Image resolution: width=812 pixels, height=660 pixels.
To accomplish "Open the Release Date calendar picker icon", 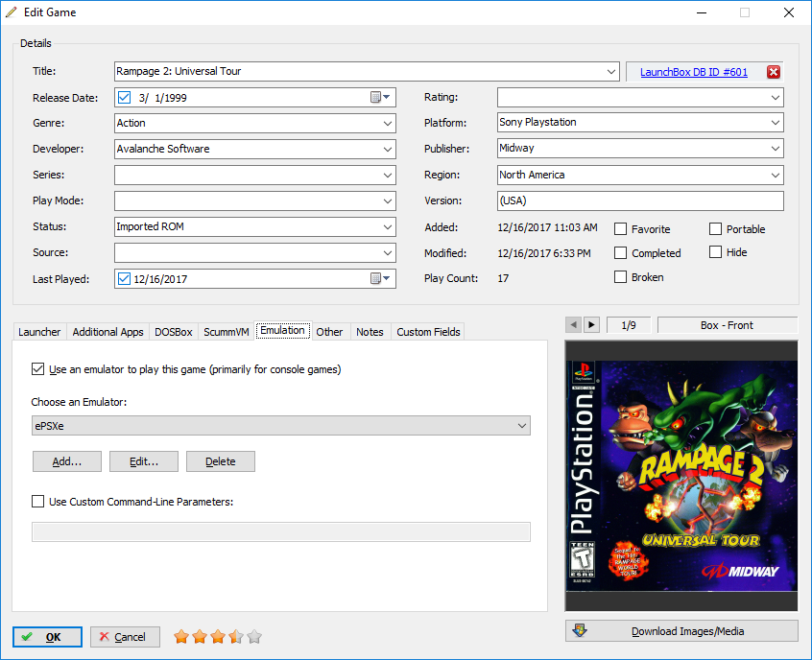I will coord(380,97).
